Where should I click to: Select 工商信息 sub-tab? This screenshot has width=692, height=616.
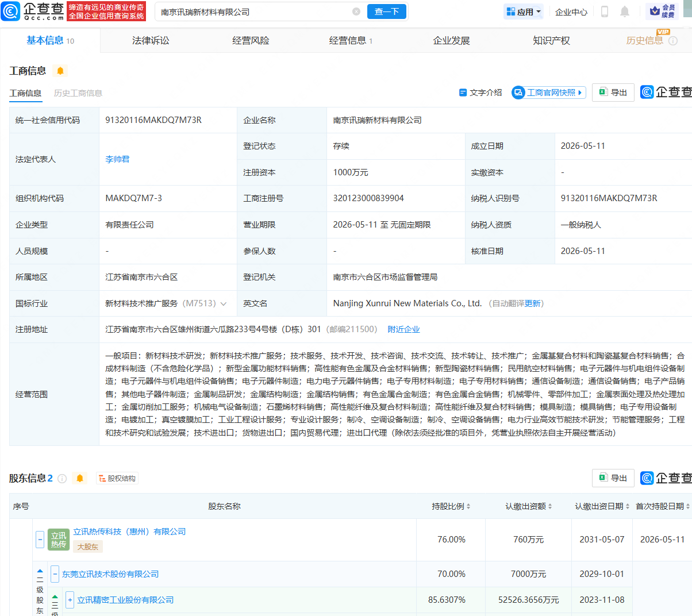tap(25, 93)
